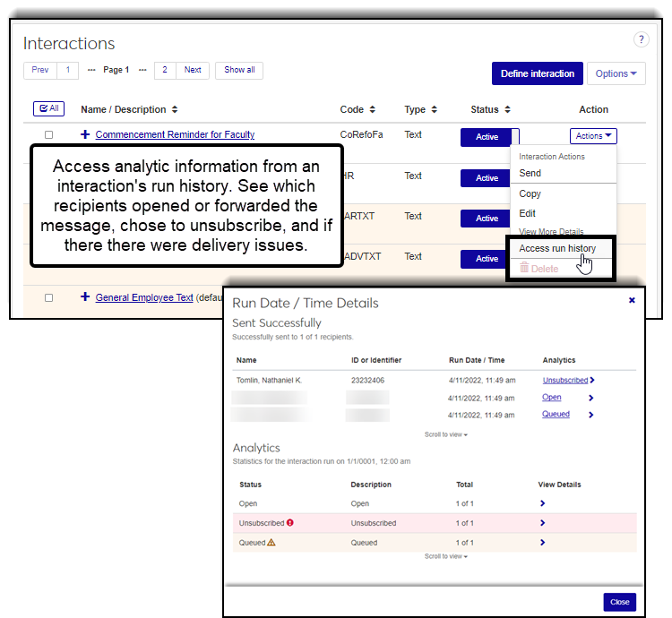The height and width of the screenshot is (618, 672).
Task: Open details arrow for Unsubscribed recipient row
Action: point(592,381)
